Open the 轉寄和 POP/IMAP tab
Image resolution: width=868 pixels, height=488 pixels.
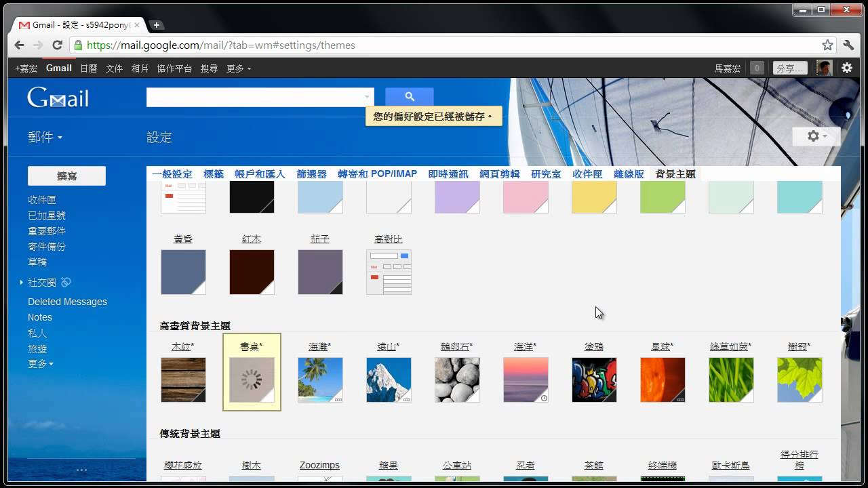(378, 174)
